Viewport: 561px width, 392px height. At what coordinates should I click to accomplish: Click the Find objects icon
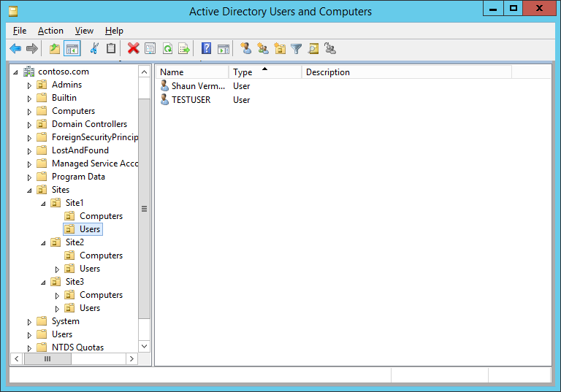pyautogui.click(x=313, y=48)
